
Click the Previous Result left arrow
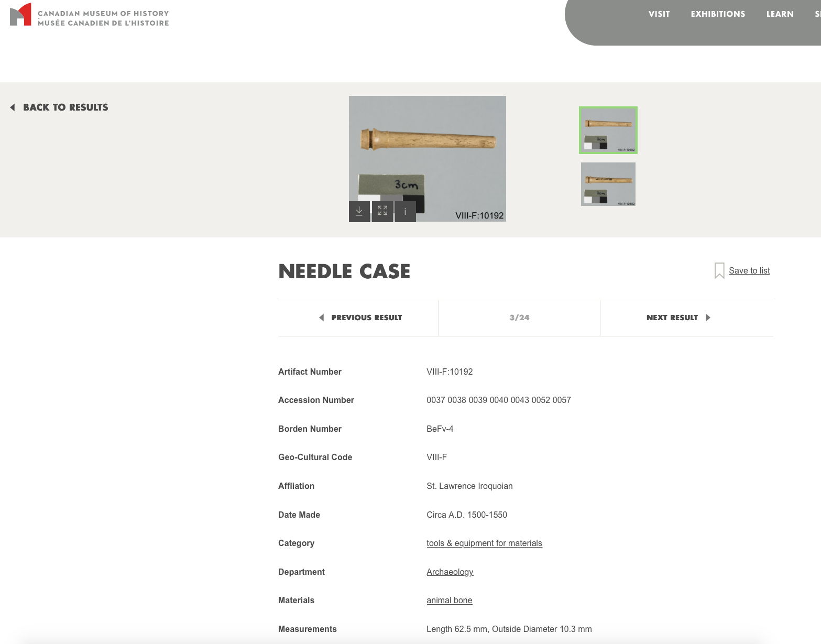coord(322,318)
